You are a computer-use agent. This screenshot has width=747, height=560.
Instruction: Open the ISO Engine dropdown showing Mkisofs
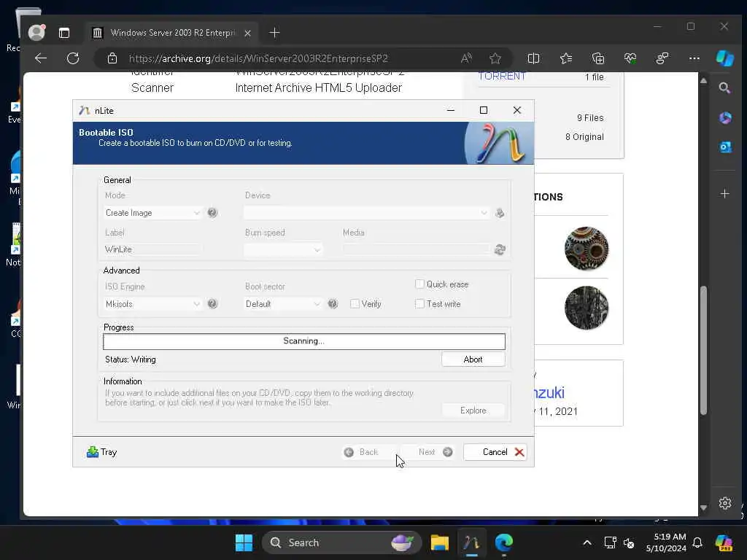coord(153,304)
